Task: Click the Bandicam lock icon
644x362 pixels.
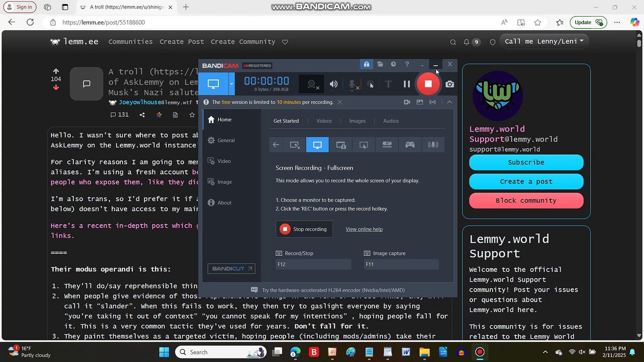Action: point(366,64)
